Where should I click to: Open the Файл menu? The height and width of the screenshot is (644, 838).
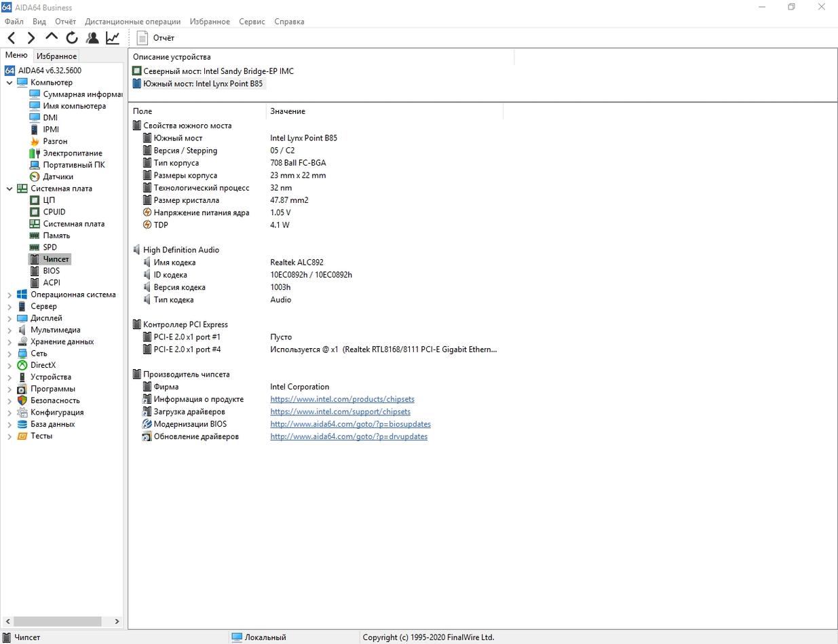[14, 22]
